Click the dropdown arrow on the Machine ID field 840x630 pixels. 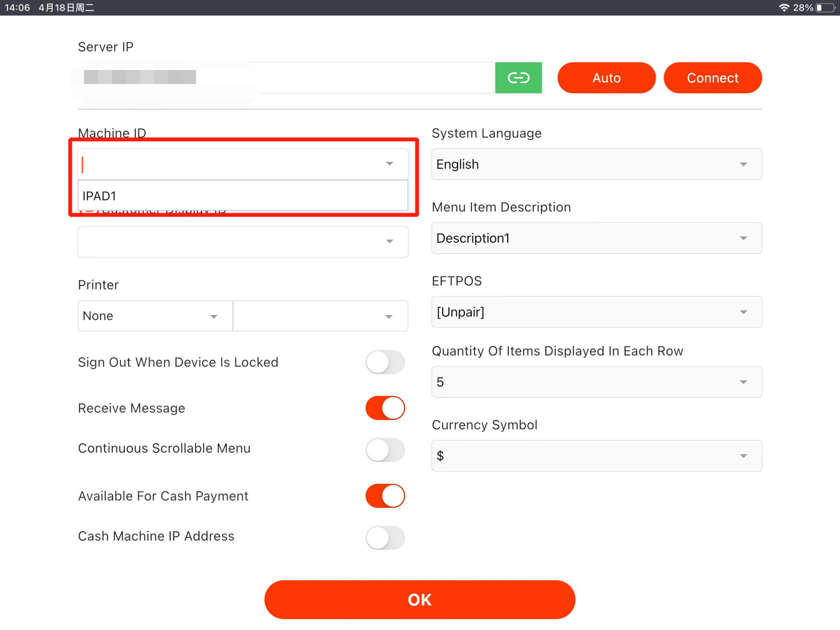[x=389, y=164]
